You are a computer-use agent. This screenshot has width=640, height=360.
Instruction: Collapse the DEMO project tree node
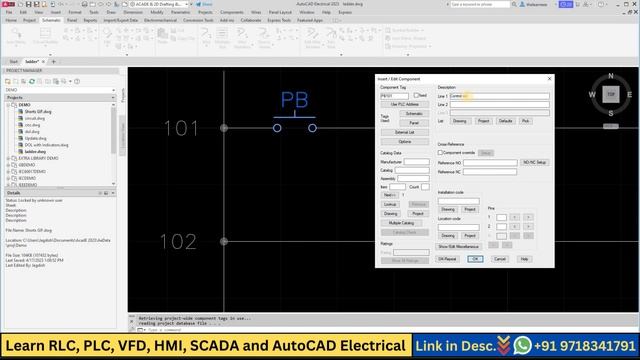click(x=8, y=105)
